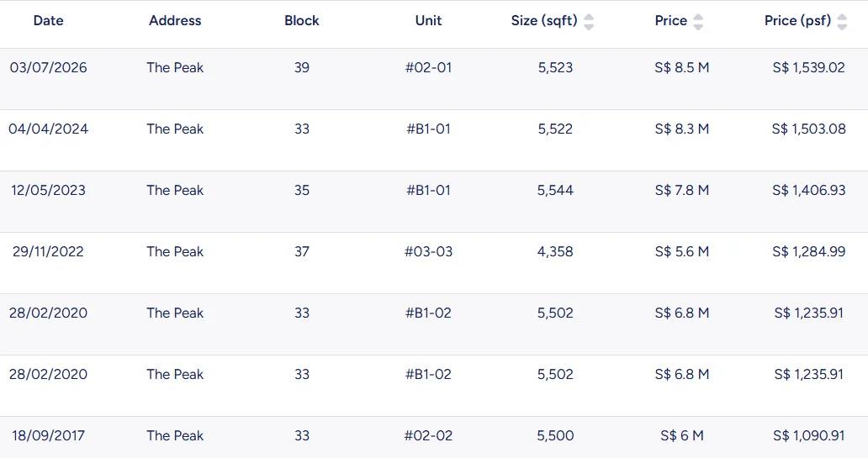Click the Address column header
This screenshot has height=458, width=868.
click(175, 20)
